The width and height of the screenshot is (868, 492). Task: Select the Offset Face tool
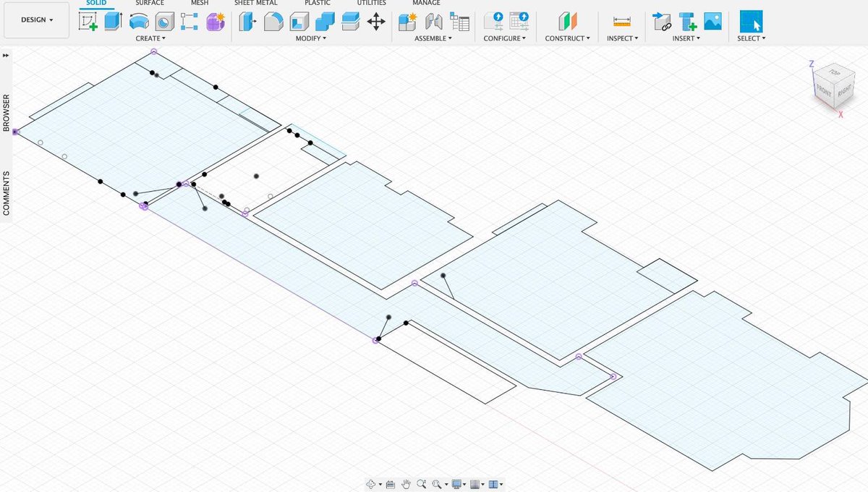click(350, 21)
